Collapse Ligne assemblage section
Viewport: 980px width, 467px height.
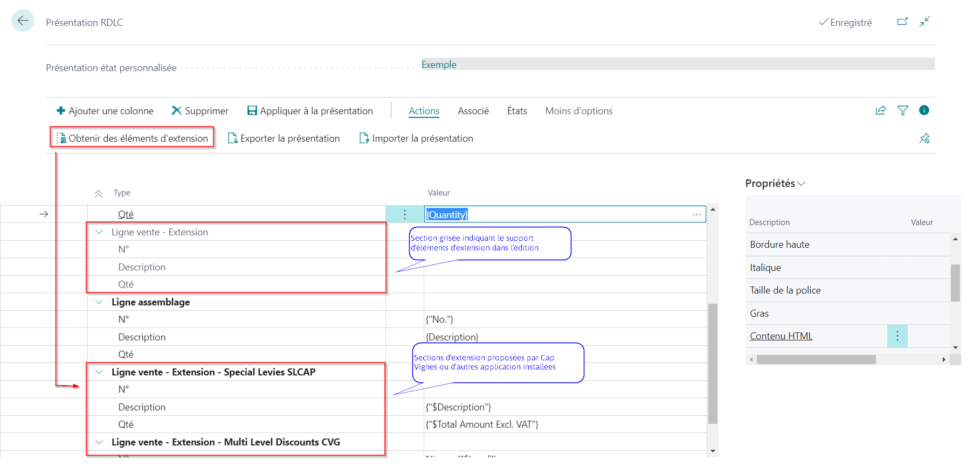[x=99, y=302]
